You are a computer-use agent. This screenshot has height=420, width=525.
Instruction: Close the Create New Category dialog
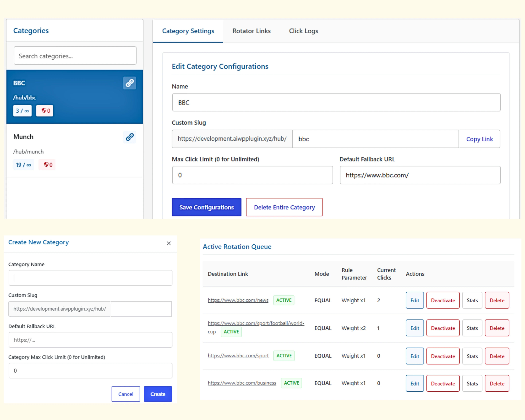pos(169,243)
